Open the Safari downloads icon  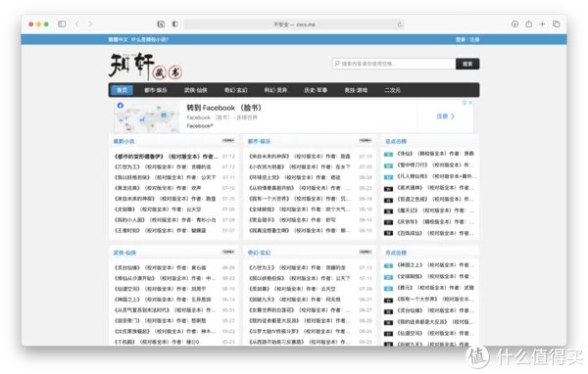pyautogui.click(x=514, y=23)
